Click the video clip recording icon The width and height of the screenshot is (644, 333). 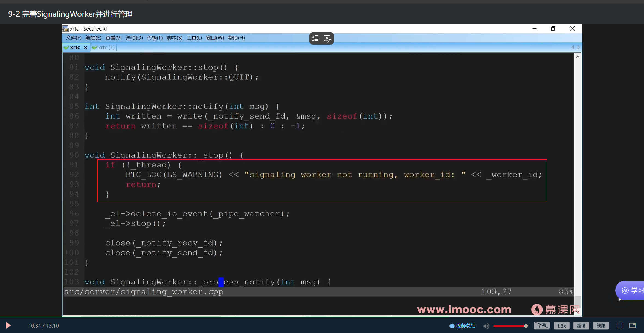[327, 38]
